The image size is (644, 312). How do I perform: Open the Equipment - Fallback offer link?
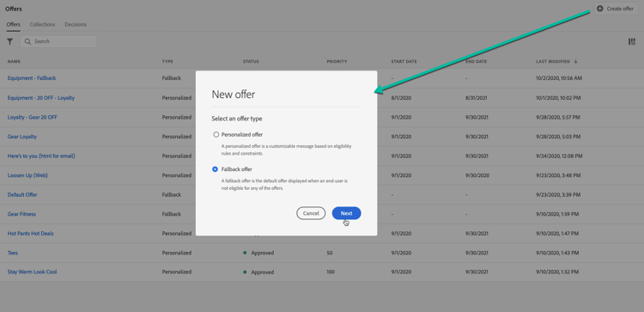coord(32,78)
